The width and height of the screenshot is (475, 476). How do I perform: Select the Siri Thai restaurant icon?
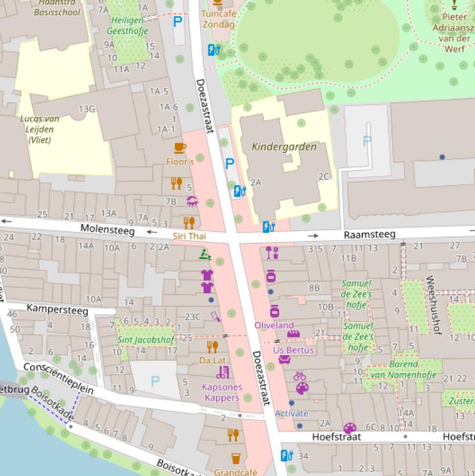pos(189,223)
